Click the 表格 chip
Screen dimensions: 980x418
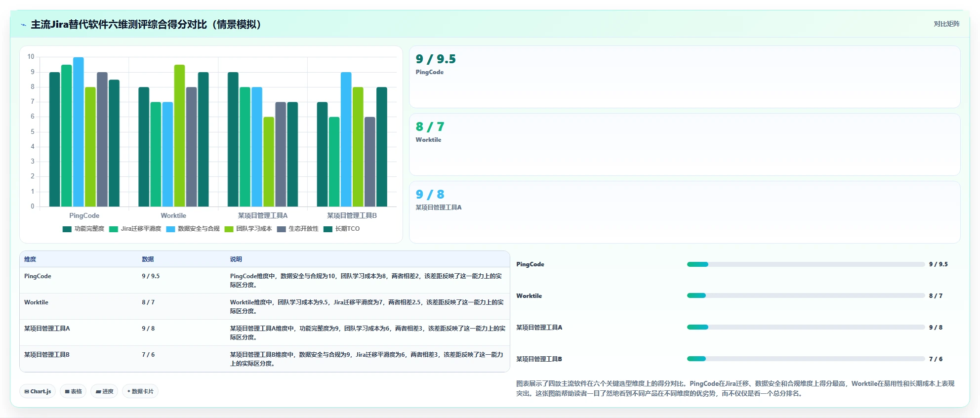point(73,391)
